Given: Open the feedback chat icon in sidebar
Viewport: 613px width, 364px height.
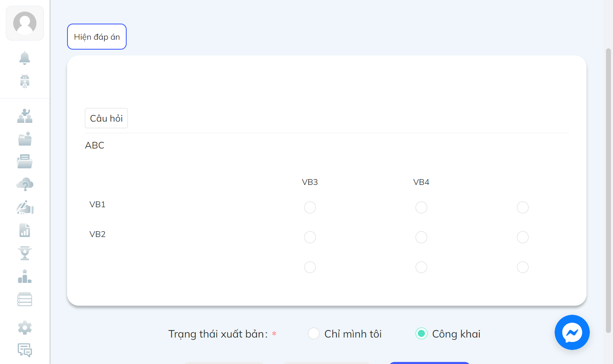Looking at the screenshot, I should (x=25, y=350).
